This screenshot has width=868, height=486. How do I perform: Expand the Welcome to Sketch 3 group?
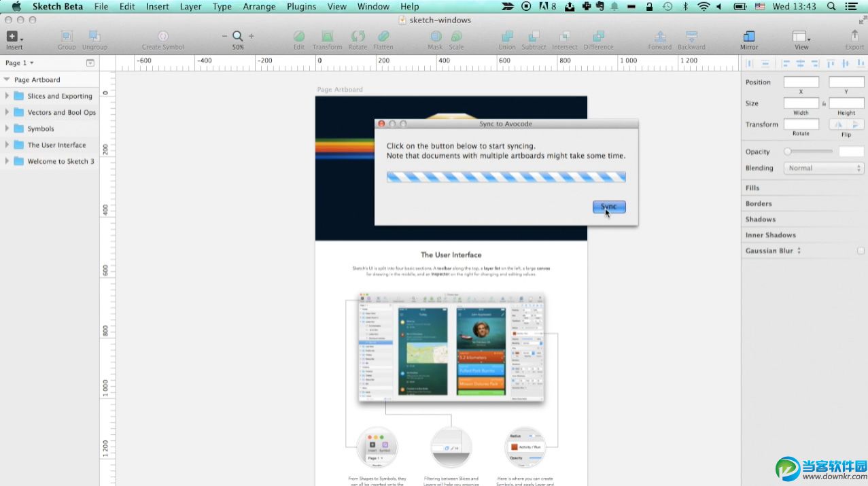coord(7,161)
